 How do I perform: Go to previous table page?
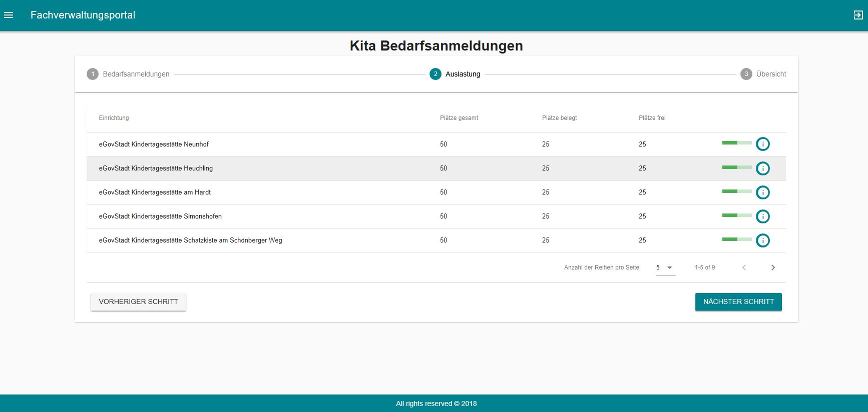(744, 267)
